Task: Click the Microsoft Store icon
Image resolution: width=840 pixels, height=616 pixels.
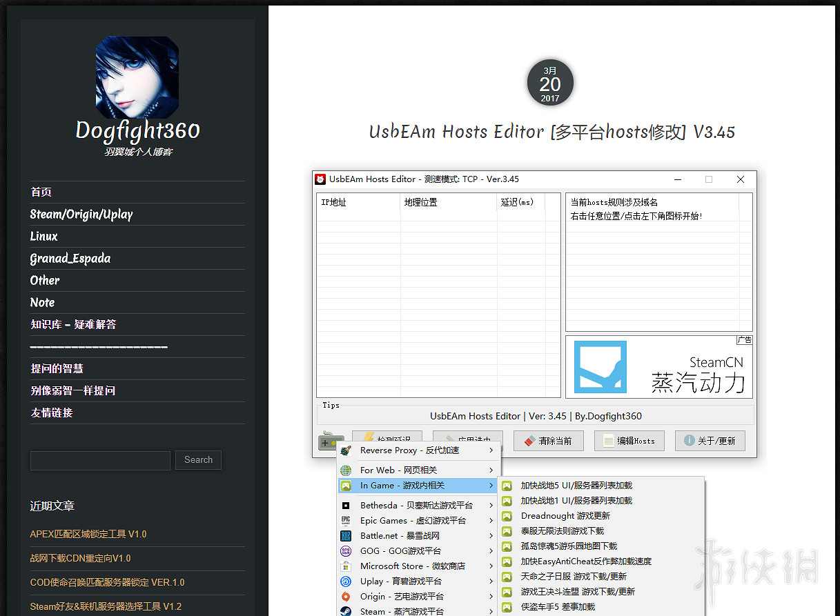Action: 346,566
